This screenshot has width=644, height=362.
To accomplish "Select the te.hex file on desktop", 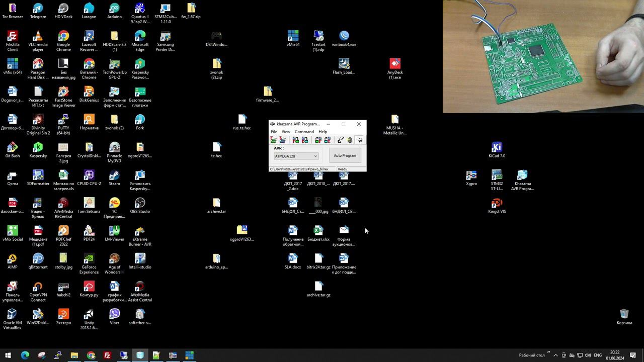I will [x=216, y=150].
